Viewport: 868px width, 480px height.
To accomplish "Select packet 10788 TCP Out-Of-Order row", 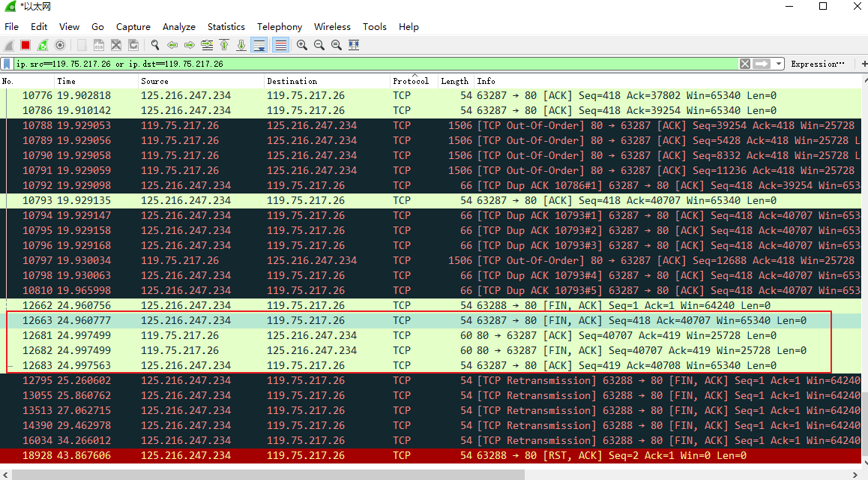I will [431, 126].
